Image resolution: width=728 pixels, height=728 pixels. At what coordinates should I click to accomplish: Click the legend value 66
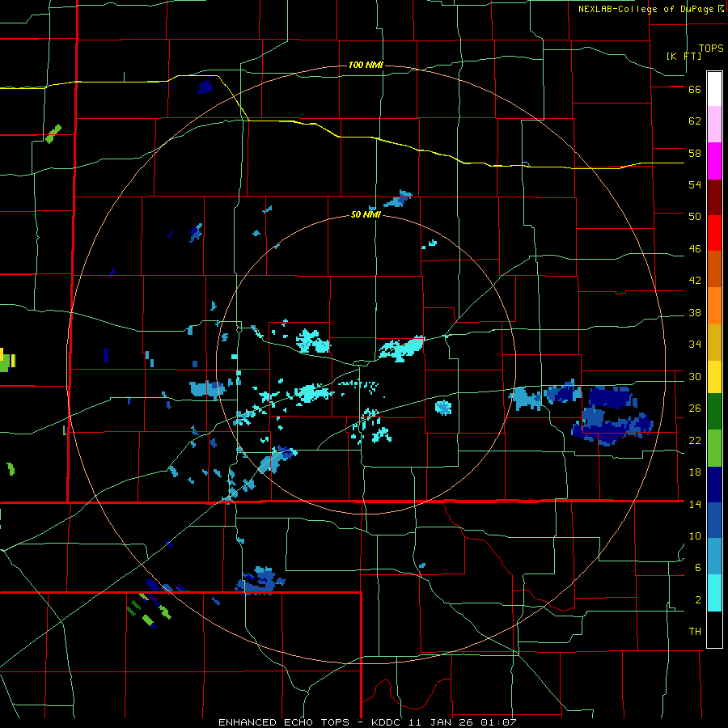point(695,90)
